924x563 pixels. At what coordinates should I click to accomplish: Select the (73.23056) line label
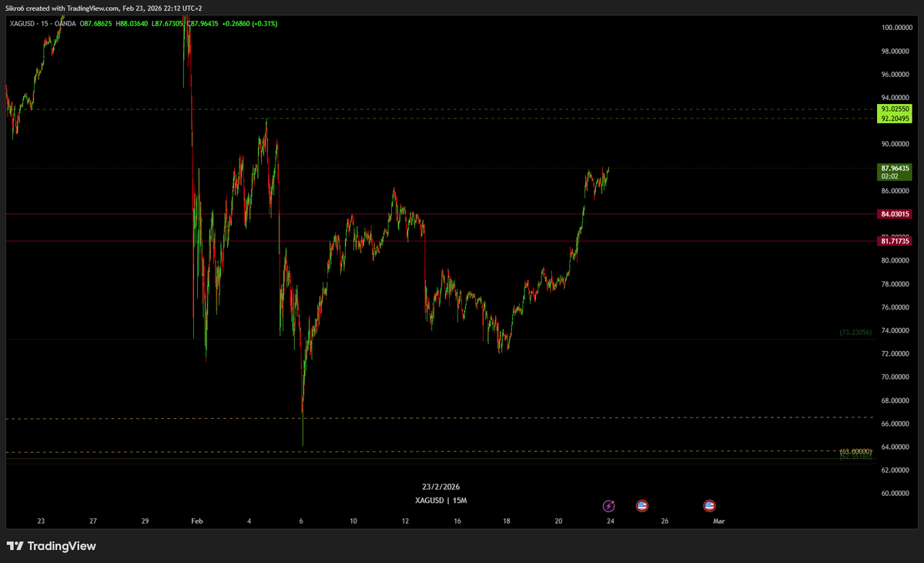point(855,333)
